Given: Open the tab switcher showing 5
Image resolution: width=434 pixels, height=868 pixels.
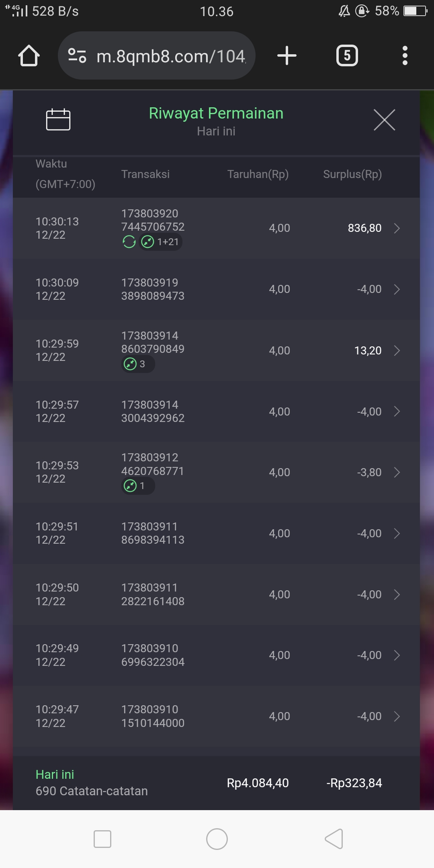Looking at the screenshot, I should coord(347,55).
